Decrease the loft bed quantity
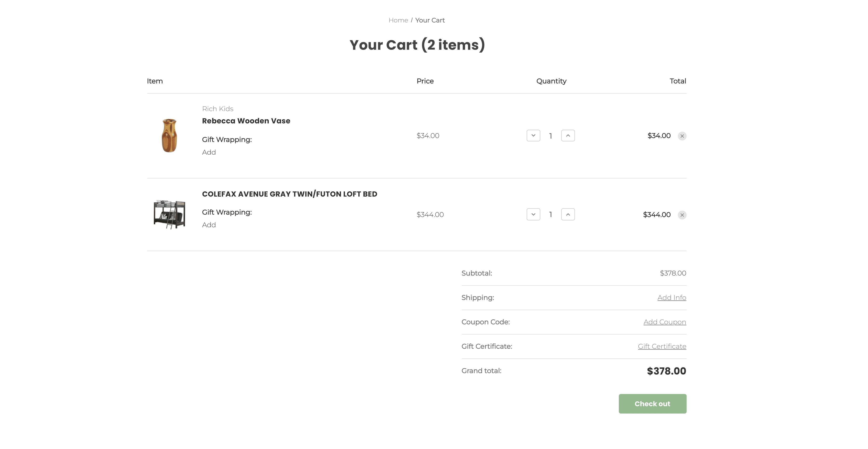The width and height of the screenshot is (868, 449). (533, 214)
